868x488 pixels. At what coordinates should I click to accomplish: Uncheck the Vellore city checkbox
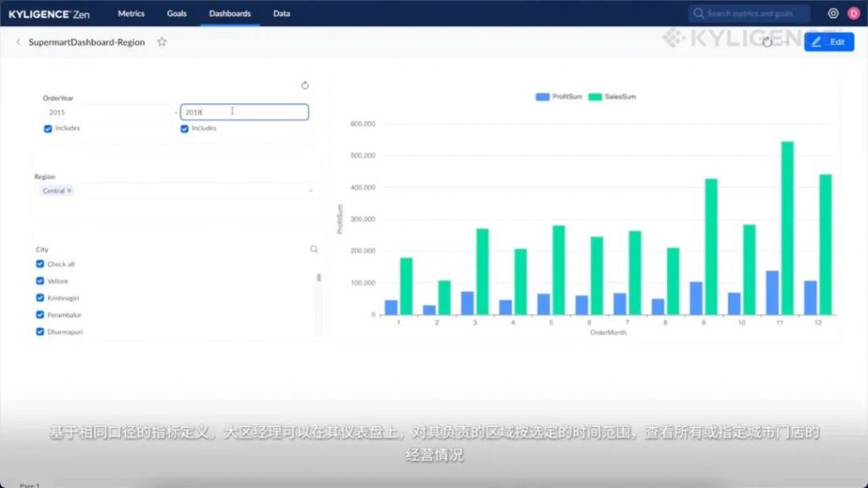[40, 281]
